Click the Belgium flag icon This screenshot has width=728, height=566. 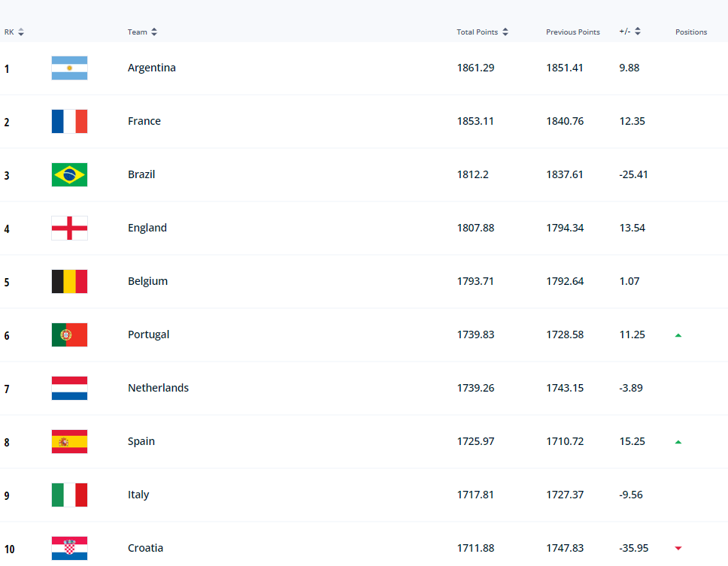point(69,282)
